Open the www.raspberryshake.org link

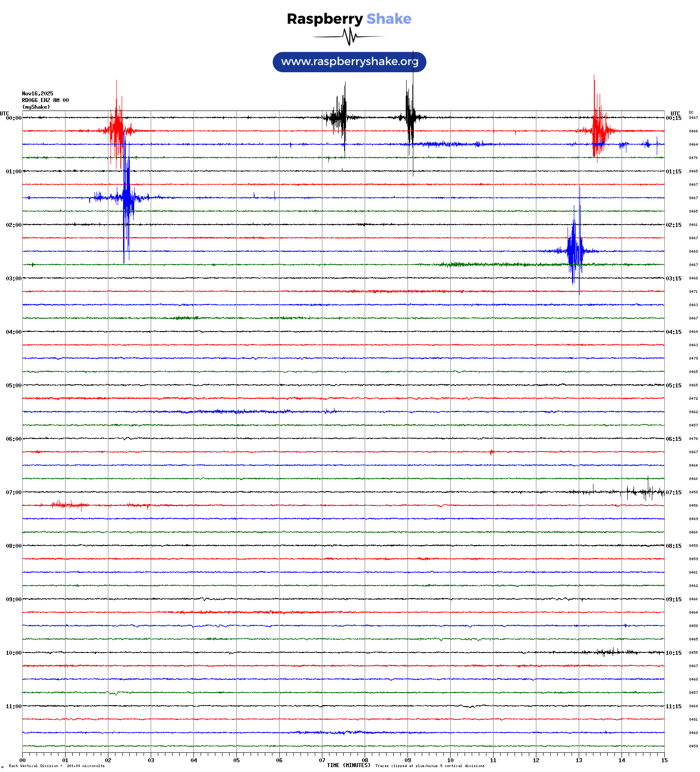tap(349, 62)
